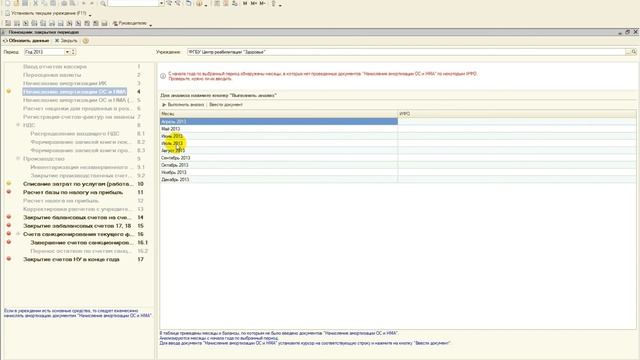
Task: Click the magnifier search icon beside the search box
Action: tap(103, 3)
